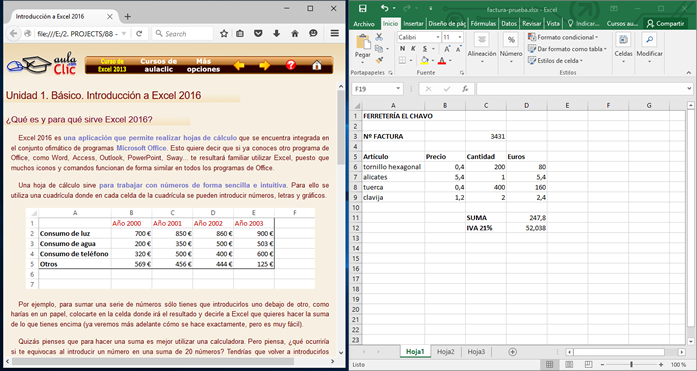Screen dimensions: 697x371
Task: Click the aulaClic home icon in banner
Action: point(316,65)
